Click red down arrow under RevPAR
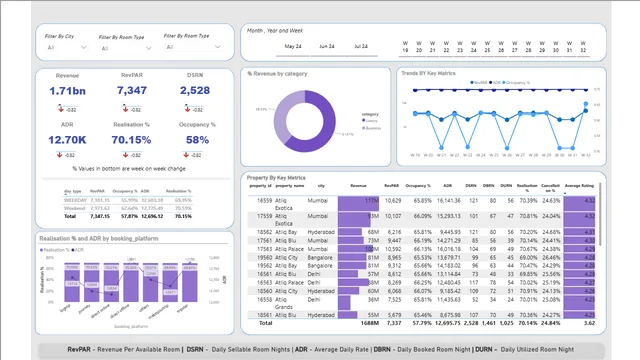 click(125, 109)
